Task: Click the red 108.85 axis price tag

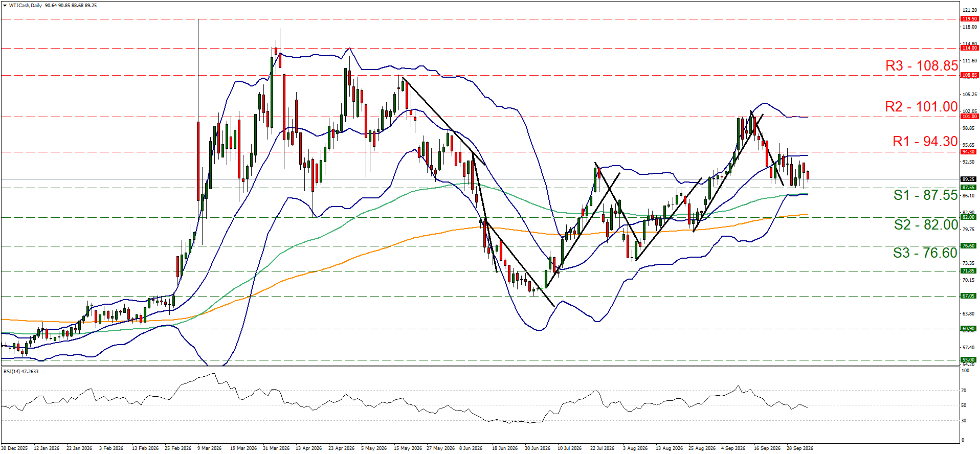Action: point(969,75)
